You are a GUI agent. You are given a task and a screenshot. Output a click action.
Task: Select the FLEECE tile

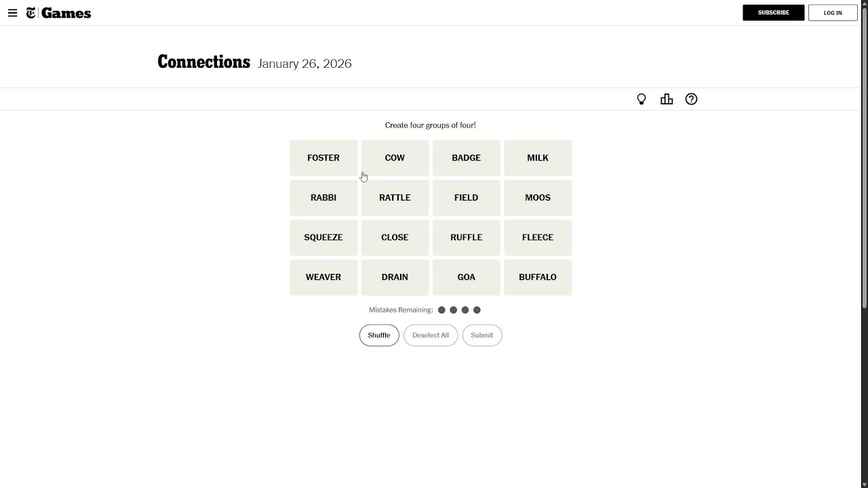pyautogui.click(x=538, y=237)
